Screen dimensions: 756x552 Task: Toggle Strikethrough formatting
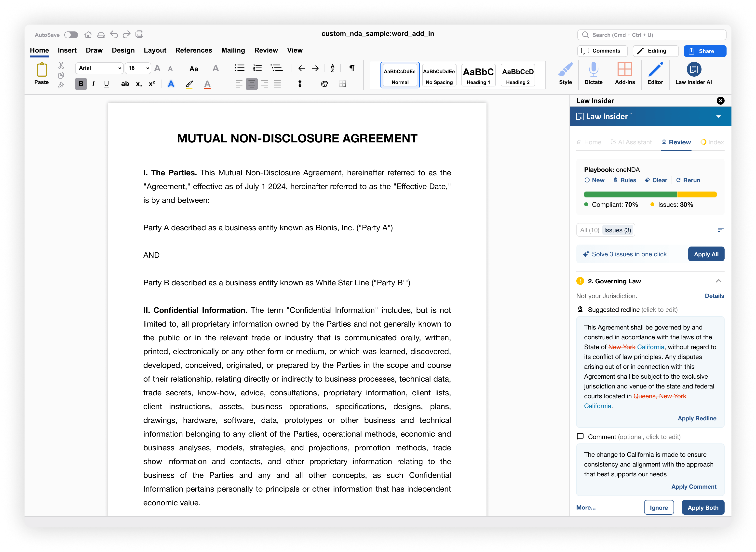(x=125, y=84)
